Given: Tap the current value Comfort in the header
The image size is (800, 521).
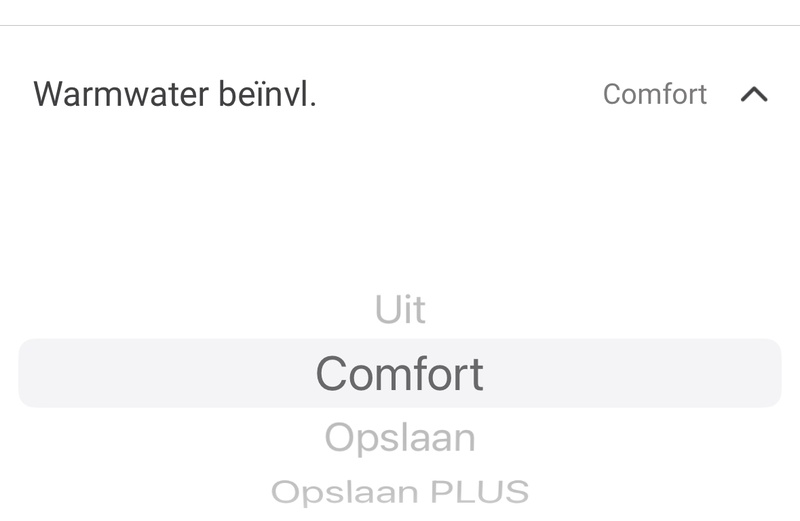Looking at the screenshot, I should click(x=654, y=94).
